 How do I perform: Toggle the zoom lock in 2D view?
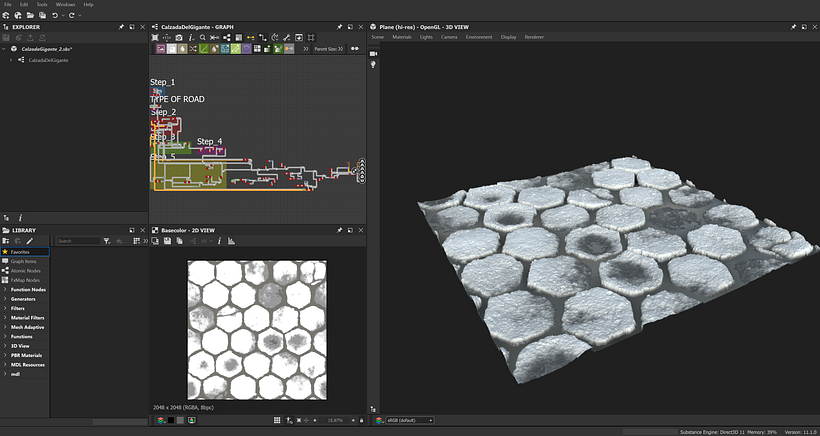pyautogui.click(x=361, y=420)
